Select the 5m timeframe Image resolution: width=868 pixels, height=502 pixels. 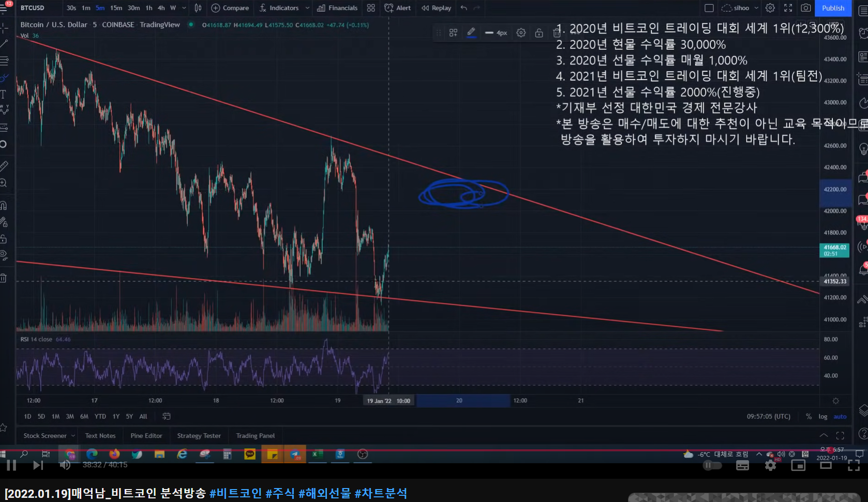[100, 8]
